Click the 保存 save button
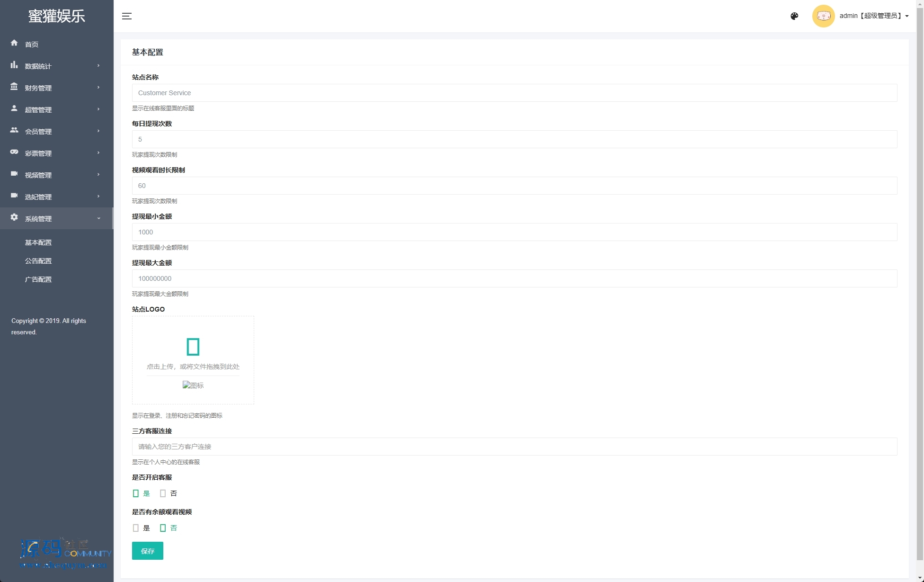Image resolution: width=924 pixels, height=582 pixels. pos(147,551)
